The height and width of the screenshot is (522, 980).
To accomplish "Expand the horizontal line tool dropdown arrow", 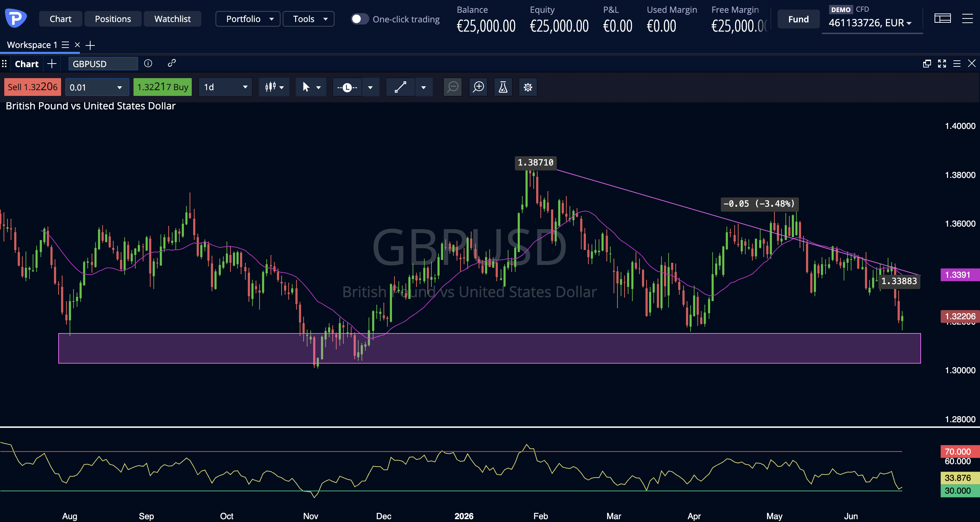I will [x=370, y=87].
